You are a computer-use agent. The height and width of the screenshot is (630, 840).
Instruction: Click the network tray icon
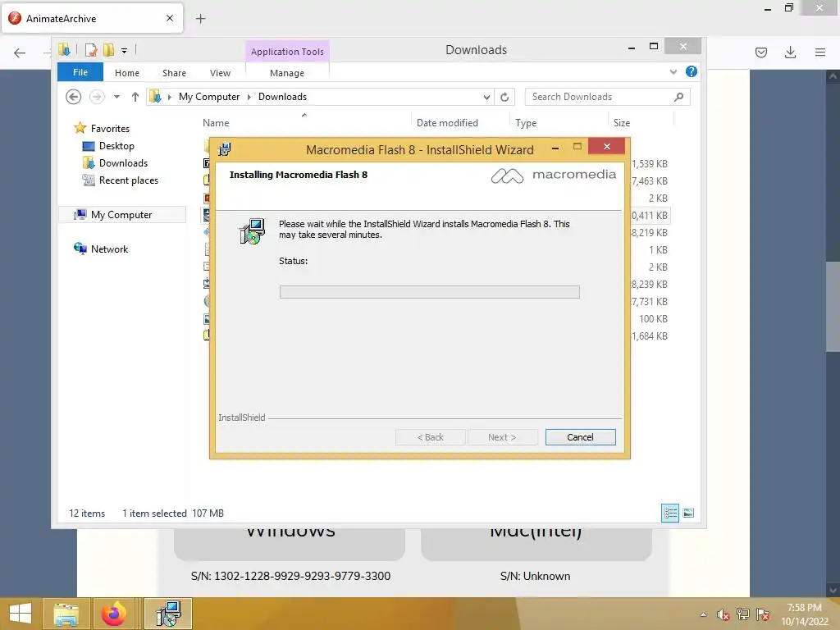743,614
